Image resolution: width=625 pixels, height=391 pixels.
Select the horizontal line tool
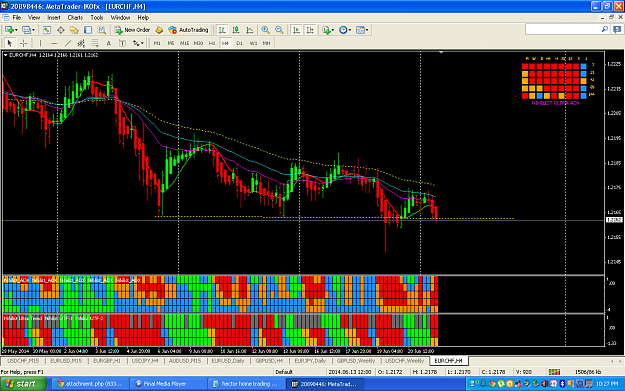click(x=54, y=43)
